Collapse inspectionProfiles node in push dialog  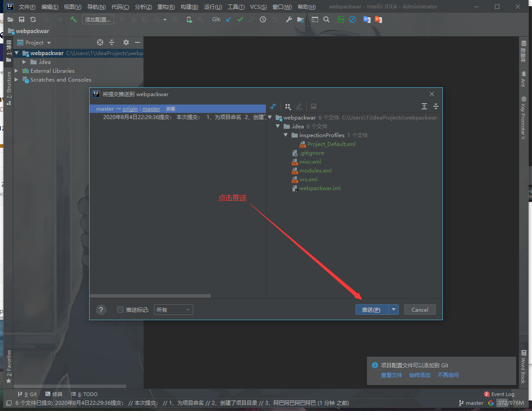(x=286, y=135)
